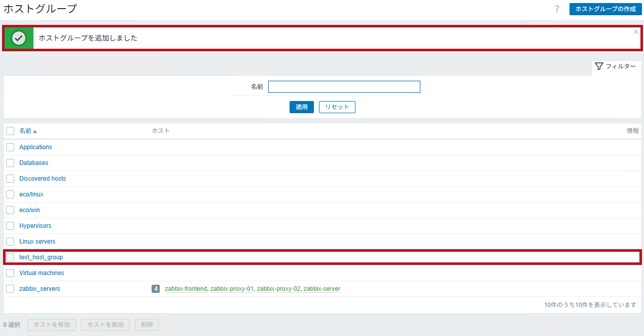Sort by the 名前 column header
Viewport: 644px width, 336px height.
click(28, 131)
